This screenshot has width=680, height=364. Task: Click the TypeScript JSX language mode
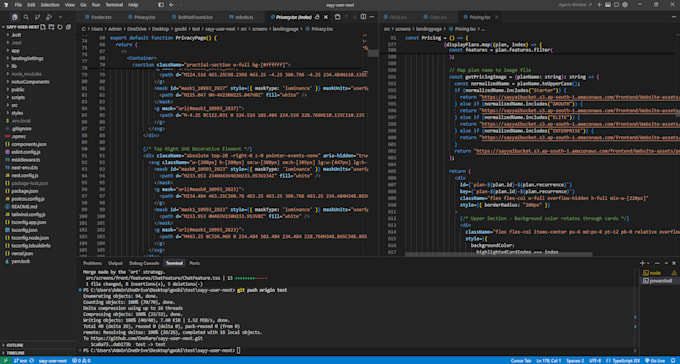(625, 361)
